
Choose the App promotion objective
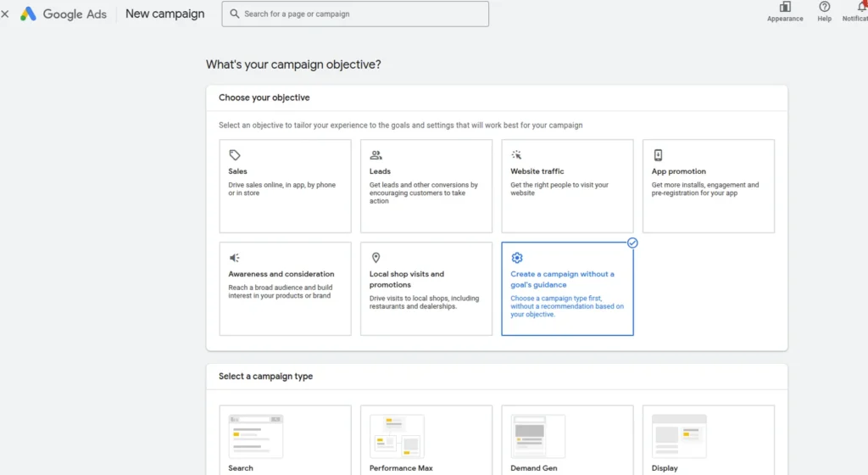708,187
